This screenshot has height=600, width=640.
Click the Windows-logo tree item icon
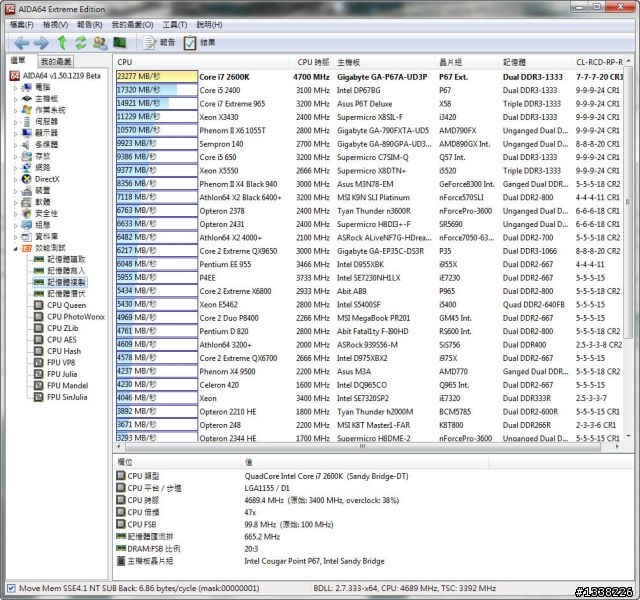coord(27,110)
